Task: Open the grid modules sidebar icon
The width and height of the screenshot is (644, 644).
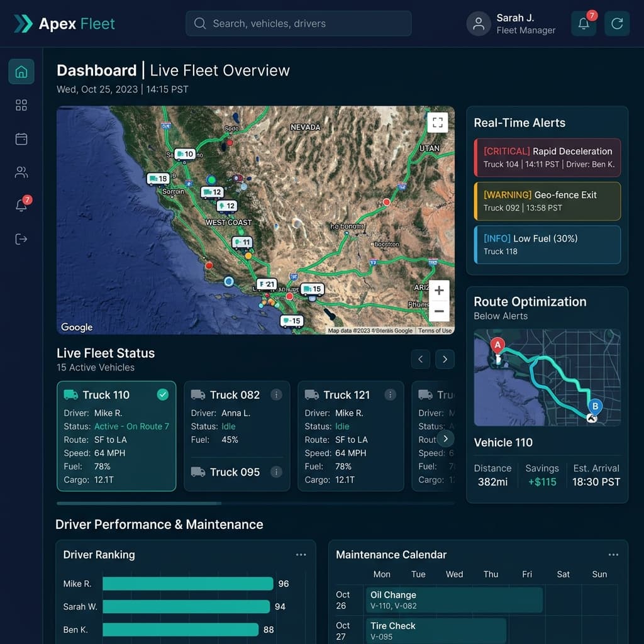Action: tap(21, 105)
